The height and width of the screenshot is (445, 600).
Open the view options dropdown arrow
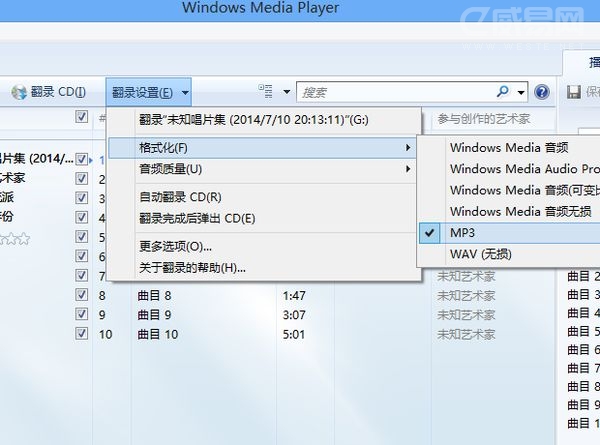(x=287, y=92)
